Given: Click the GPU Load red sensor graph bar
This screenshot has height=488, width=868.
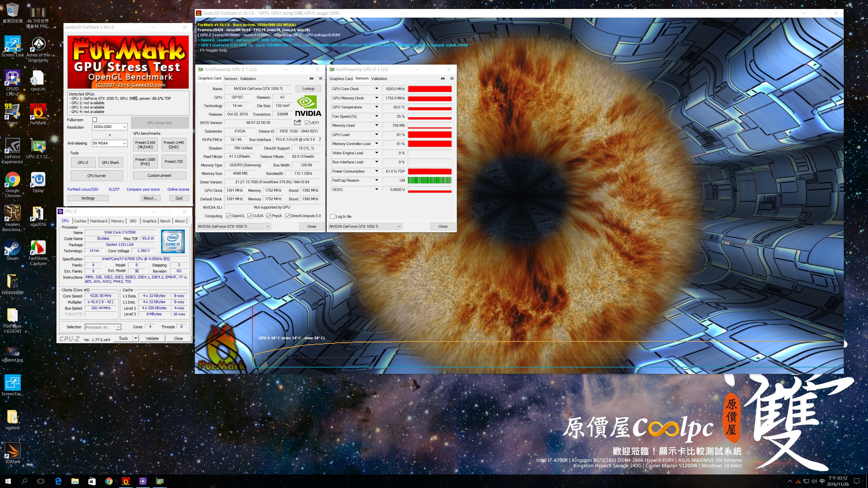Looking at the screenshot, I should tap(430, 135).
